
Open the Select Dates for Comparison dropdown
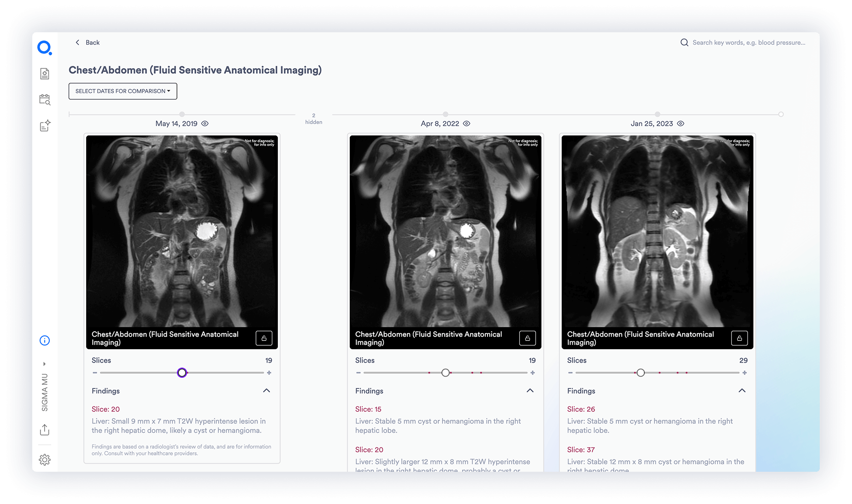123,91
